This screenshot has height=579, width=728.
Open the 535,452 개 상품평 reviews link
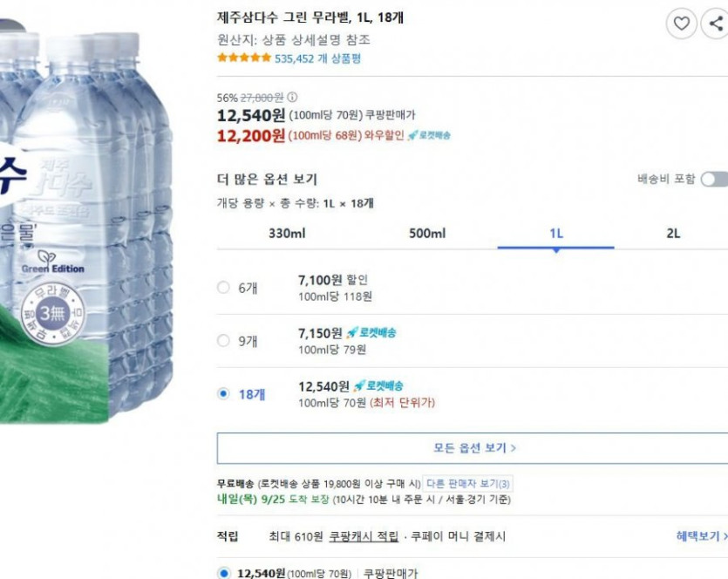317,58
